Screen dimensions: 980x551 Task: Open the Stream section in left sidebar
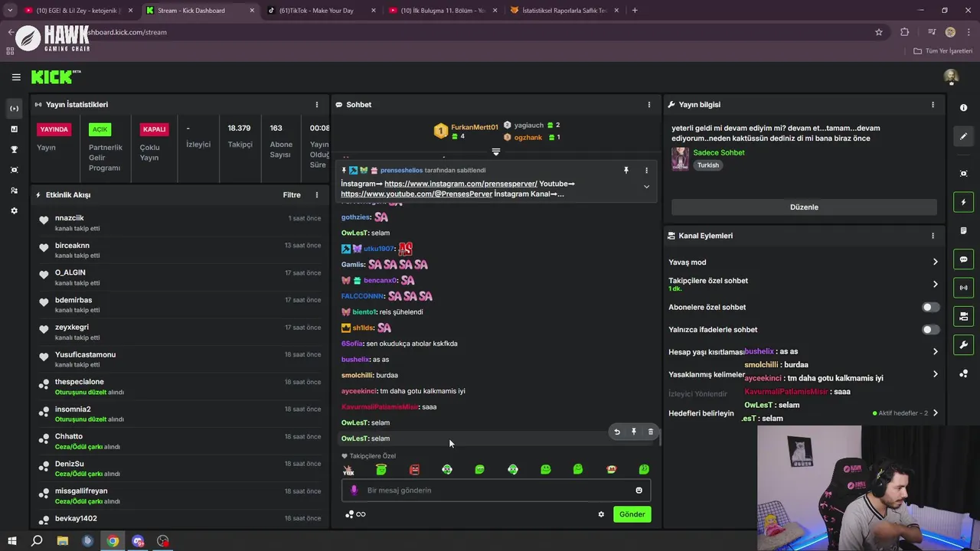[x=14, y=109]
